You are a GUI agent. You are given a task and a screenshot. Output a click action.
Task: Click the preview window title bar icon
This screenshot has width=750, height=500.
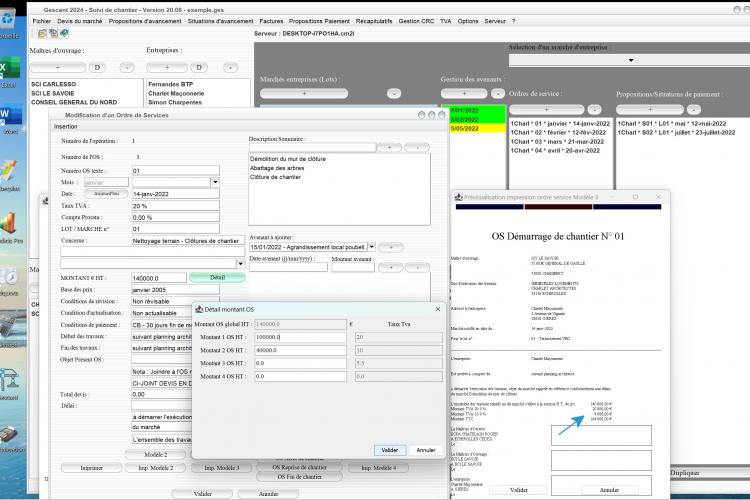(x=458, y=197)
